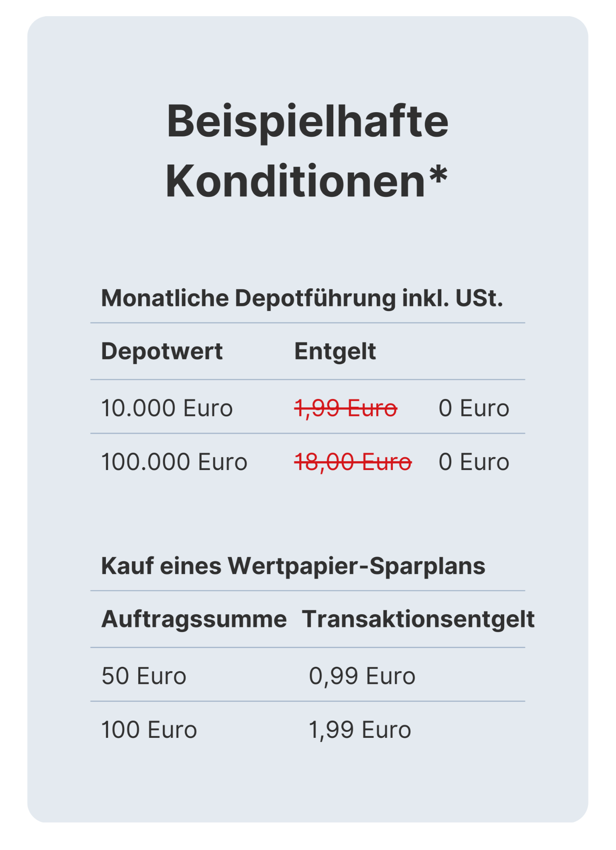Select the 50 Euro order amount cell

(144, 676)
